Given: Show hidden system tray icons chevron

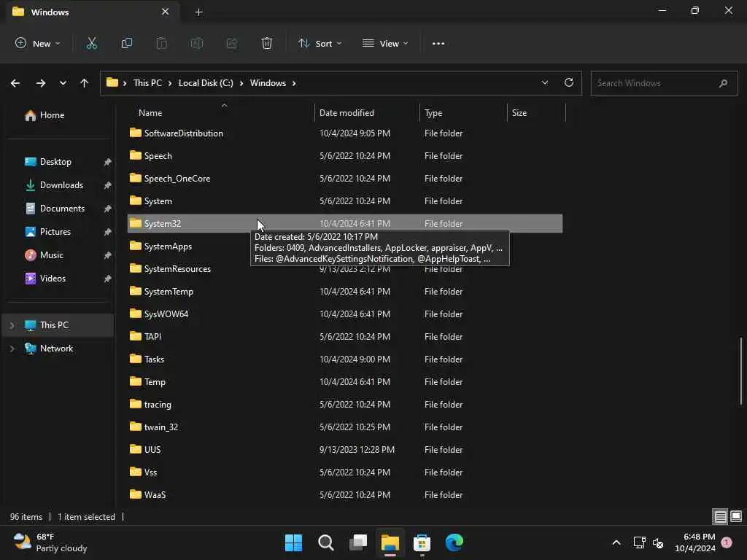Looking at the screenshot, I should (x=616, y=542).
